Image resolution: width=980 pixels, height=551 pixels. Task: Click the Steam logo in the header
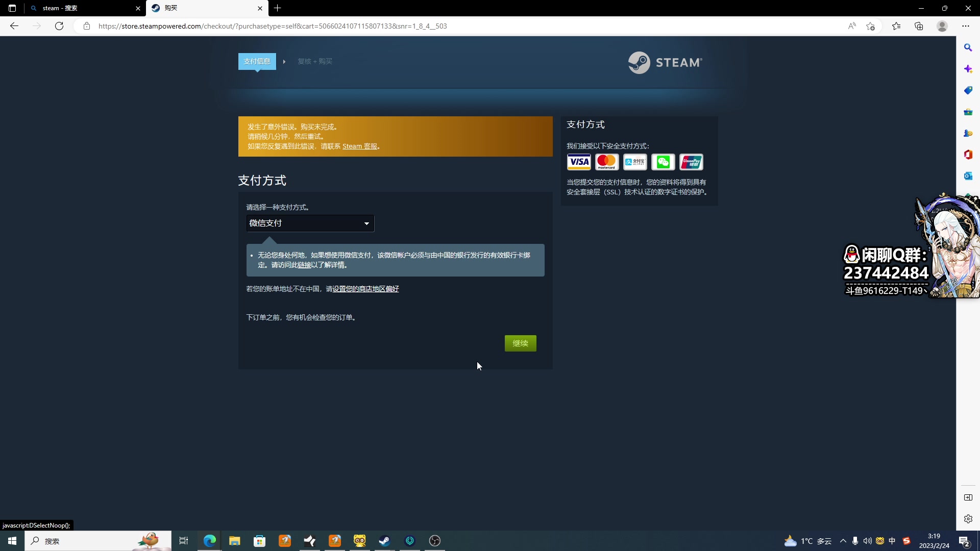click(665, 62)
